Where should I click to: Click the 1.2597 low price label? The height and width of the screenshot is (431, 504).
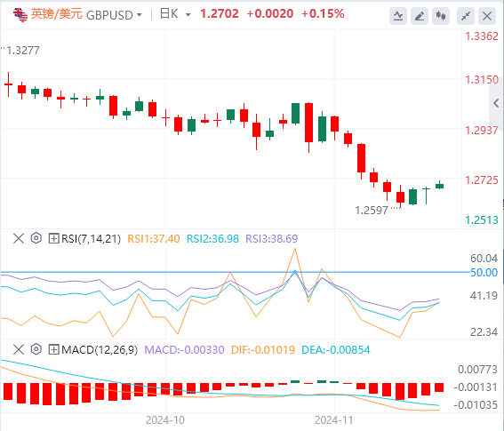point(372,211)
